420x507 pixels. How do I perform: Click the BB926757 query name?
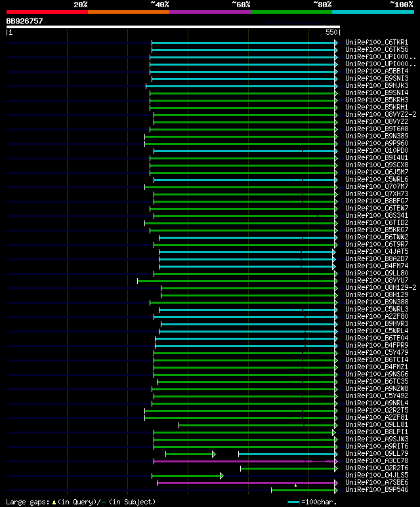24,22
